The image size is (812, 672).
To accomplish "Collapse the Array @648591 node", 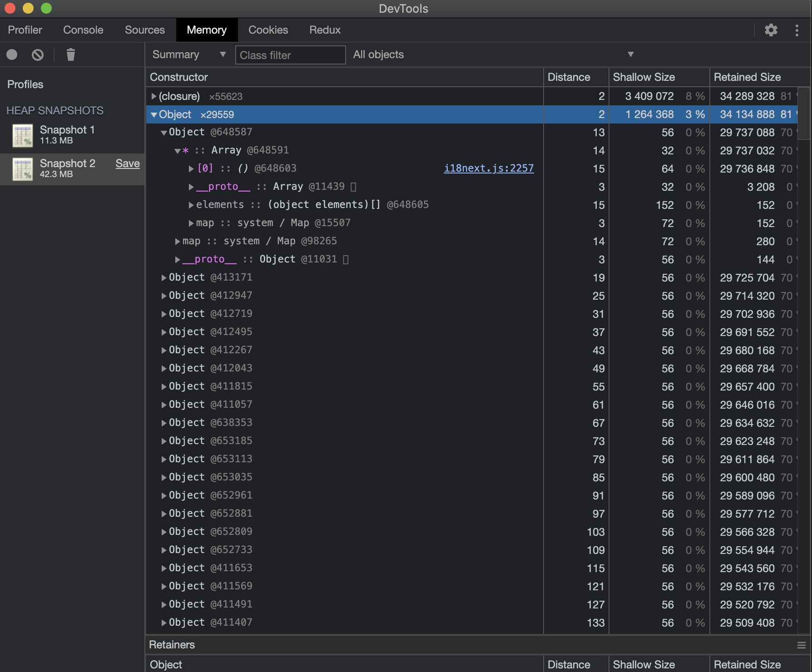I will coord(178,151).
